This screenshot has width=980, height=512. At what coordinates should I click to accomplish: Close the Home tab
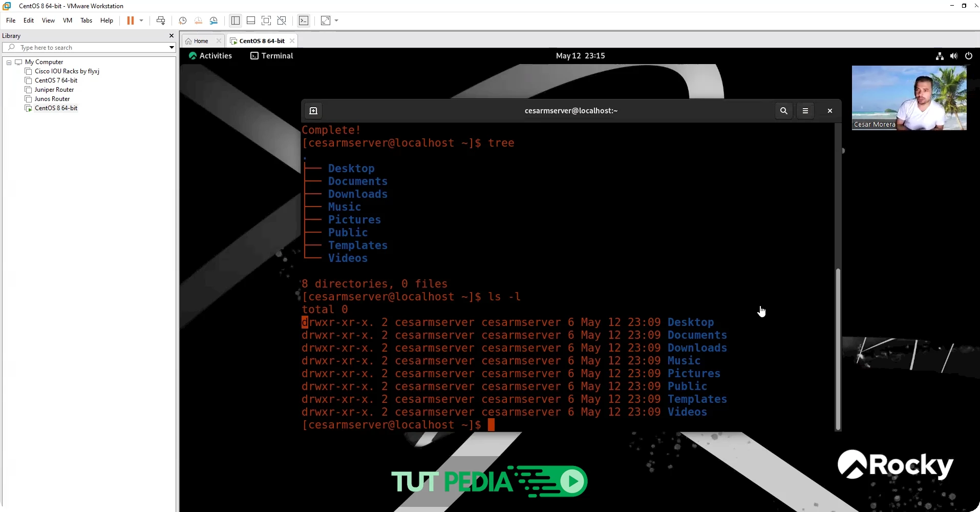219,41
